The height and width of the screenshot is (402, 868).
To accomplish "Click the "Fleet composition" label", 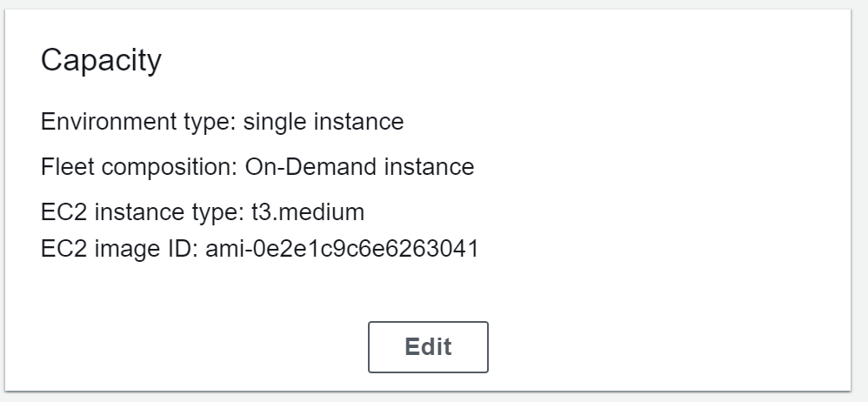I will (x=139, y=167).
